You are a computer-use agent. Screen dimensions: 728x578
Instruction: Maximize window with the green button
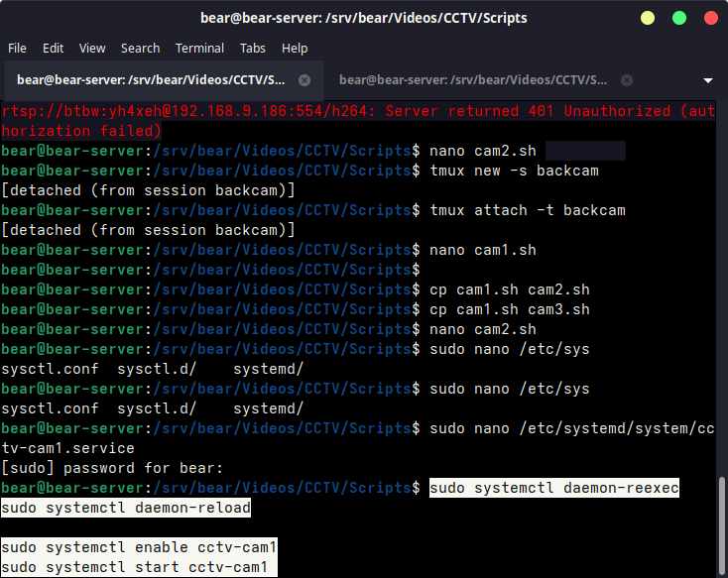679,18
